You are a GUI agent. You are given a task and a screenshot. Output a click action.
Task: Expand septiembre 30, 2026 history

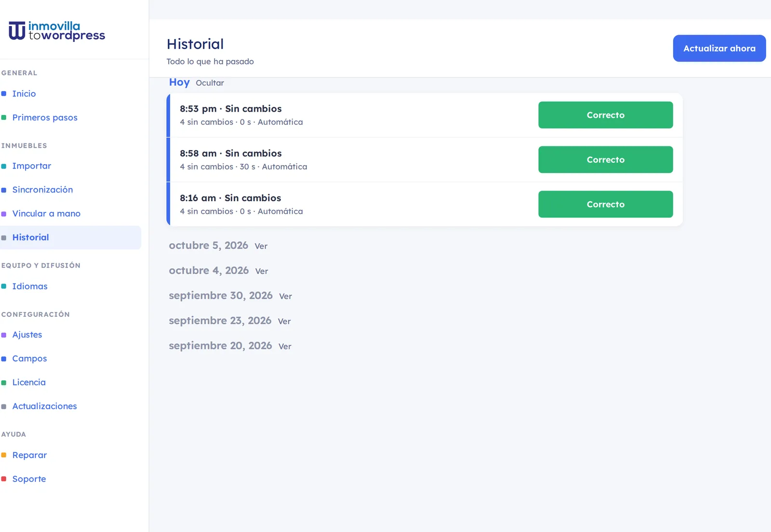tap(285, 296)
